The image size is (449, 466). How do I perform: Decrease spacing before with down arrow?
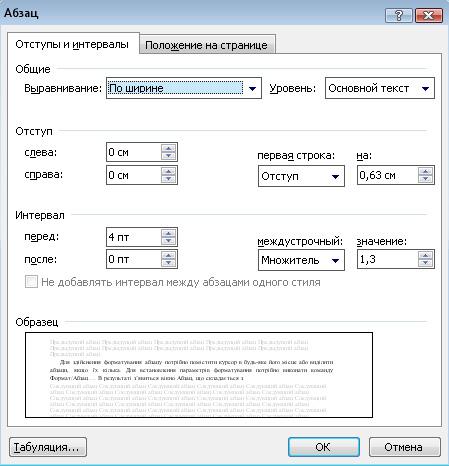click(x=168, y=241)
